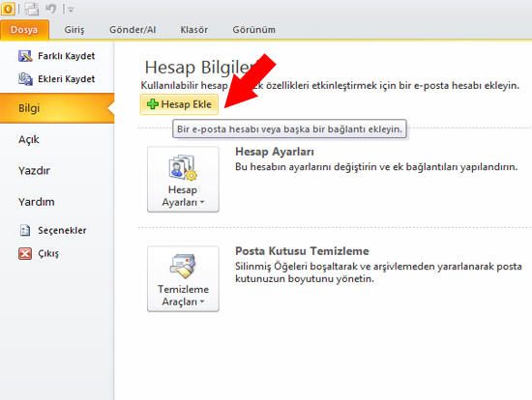
Task: Click the Seçenekler options icon
Action: pyautogui.click(x=25, y=231)
